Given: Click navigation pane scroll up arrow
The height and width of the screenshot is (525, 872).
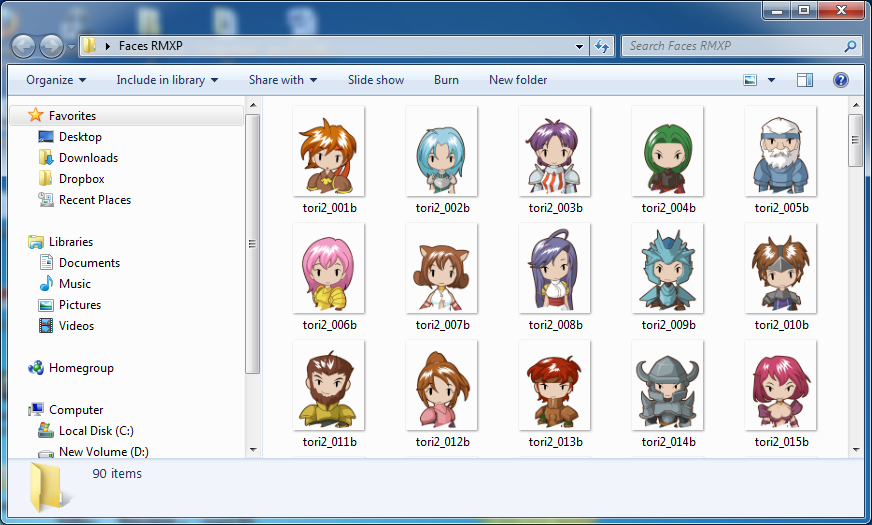Looking at the screenshot, I should (253, 105).
